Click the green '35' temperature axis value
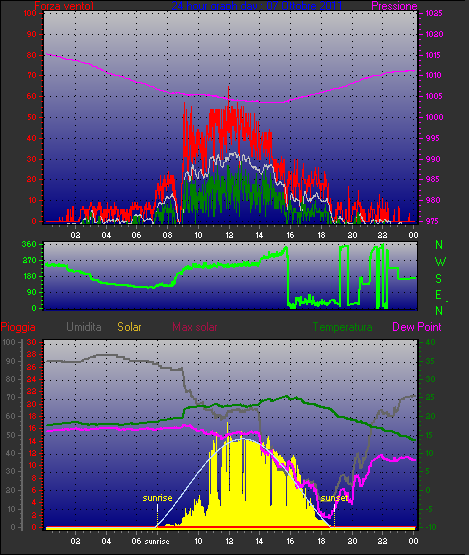 click(430, 361)
